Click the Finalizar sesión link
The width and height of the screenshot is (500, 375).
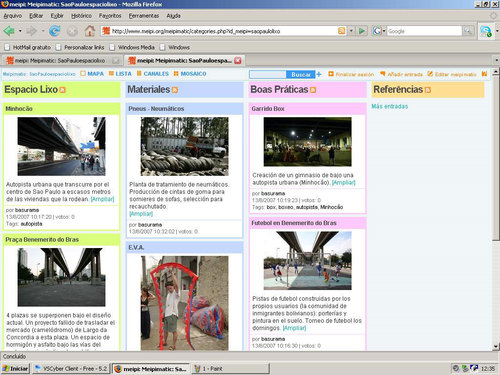pos(351,74)
